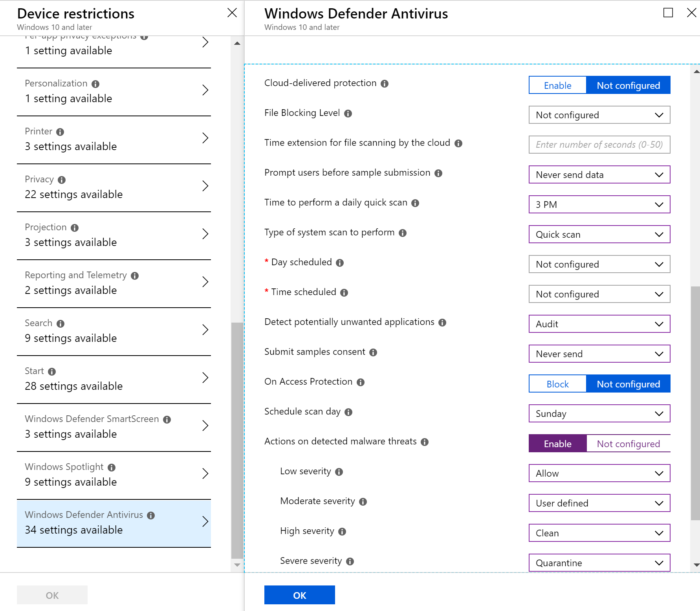This screenshot has height=611, width=700.
Task: Click info icon for Windows Defender Antivirus category
Action: (x=151, y=516)
